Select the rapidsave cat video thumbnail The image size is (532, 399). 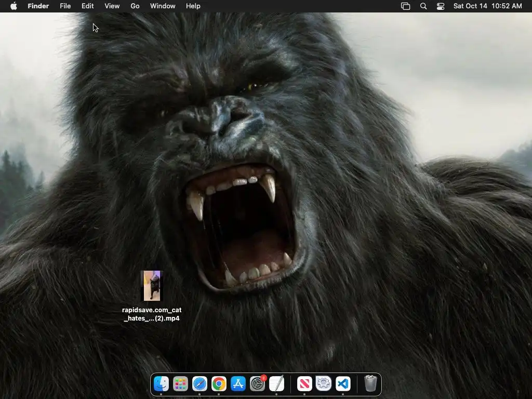tap(152, 286)
